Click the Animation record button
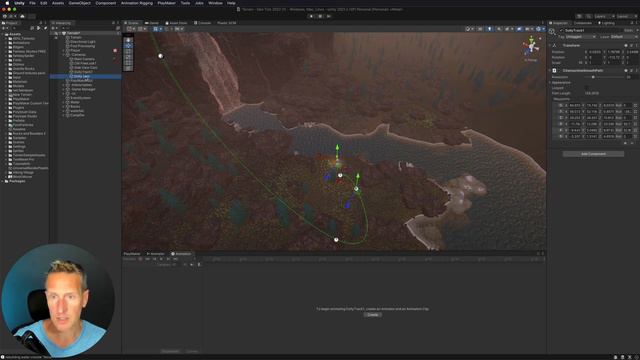640x360 pixels. coord(140,259)
